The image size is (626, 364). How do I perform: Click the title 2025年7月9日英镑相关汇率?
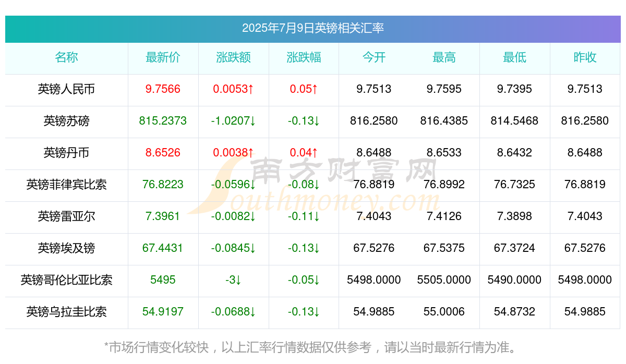coord(313,28)
